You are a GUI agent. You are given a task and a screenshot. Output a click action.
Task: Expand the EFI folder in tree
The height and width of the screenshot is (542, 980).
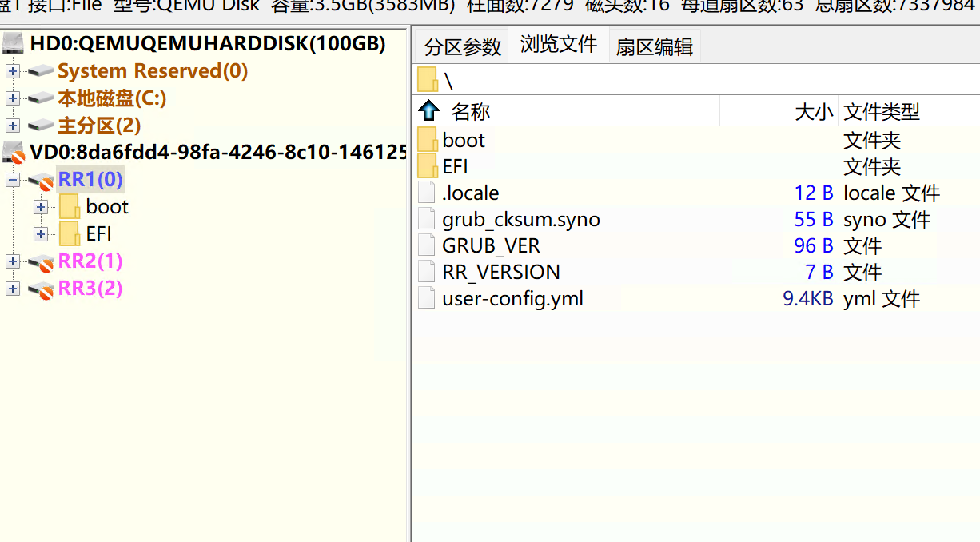click(41, 234)
